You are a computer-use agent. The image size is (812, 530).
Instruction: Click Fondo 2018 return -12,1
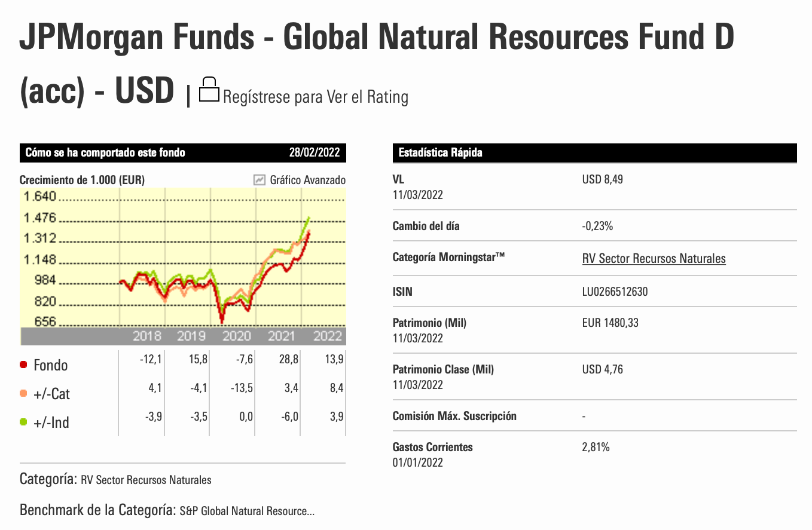tap(149, 359)
